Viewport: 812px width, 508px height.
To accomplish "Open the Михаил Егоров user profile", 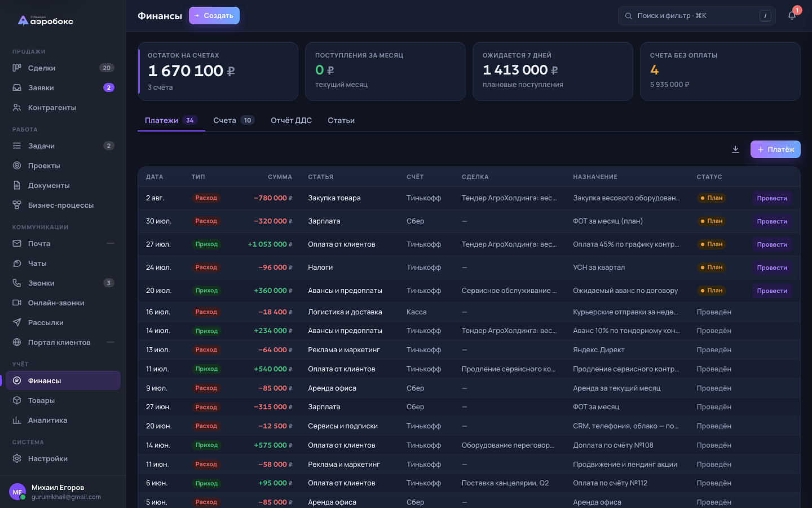I will click(63, 492).
